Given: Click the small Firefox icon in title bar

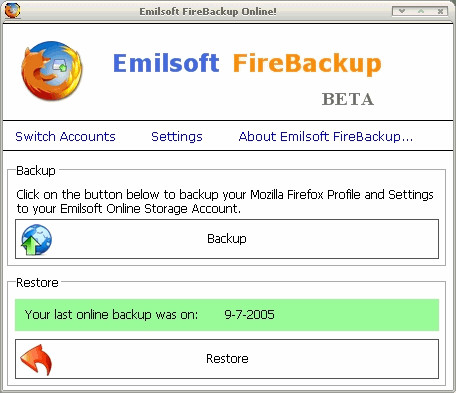Looking at the screenshot, I should coord(12,10).
